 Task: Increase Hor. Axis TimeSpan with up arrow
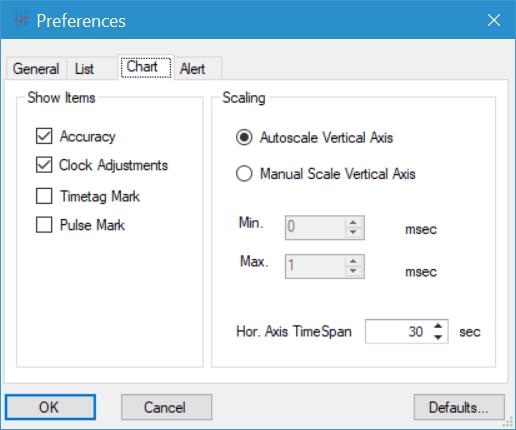pos(439,326)
